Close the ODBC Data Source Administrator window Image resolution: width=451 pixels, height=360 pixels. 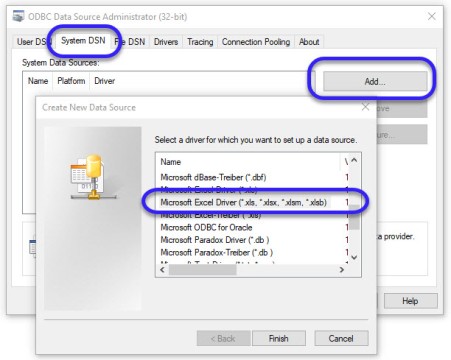tap(432, 16)
